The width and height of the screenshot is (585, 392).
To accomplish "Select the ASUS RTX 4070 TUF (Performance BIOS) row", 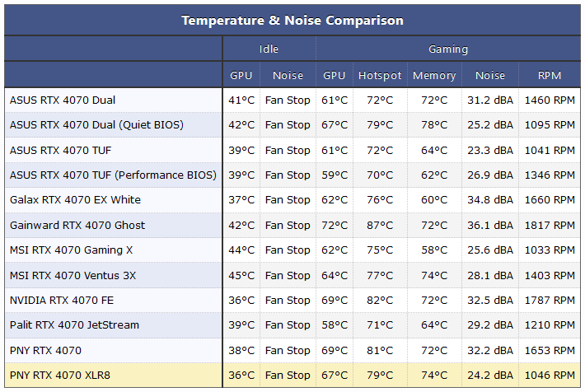I will (x=113, y=175).
